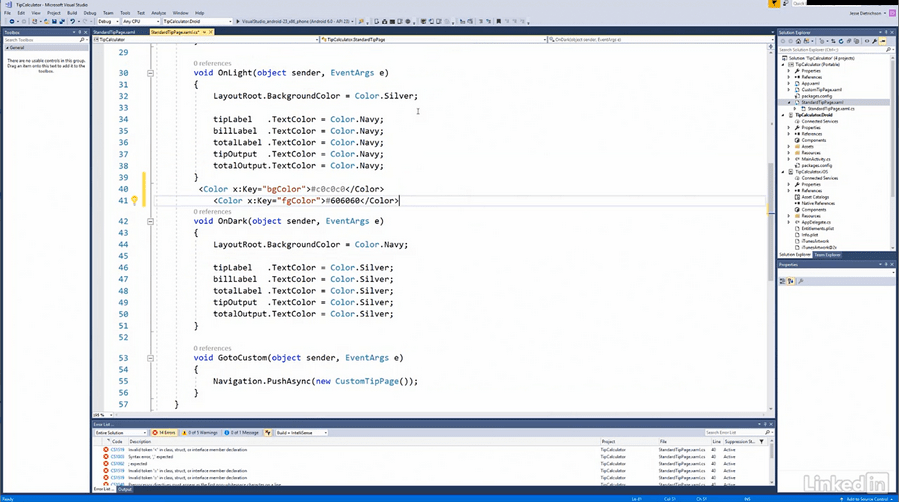Switch to the StandardTipPage.xaml tab
The height and width of the screenshot is (502, 899).
point(115,32)
